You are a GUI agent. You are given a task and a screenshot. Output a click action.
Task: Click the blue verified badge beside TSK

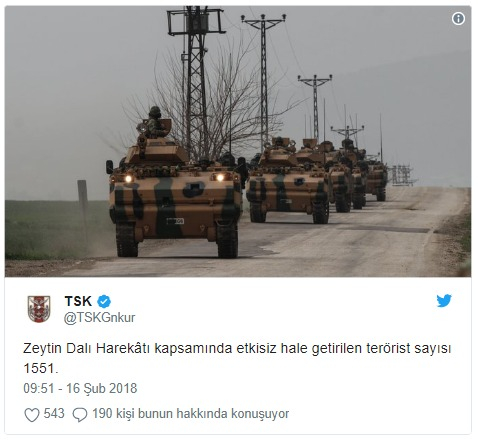104,301
